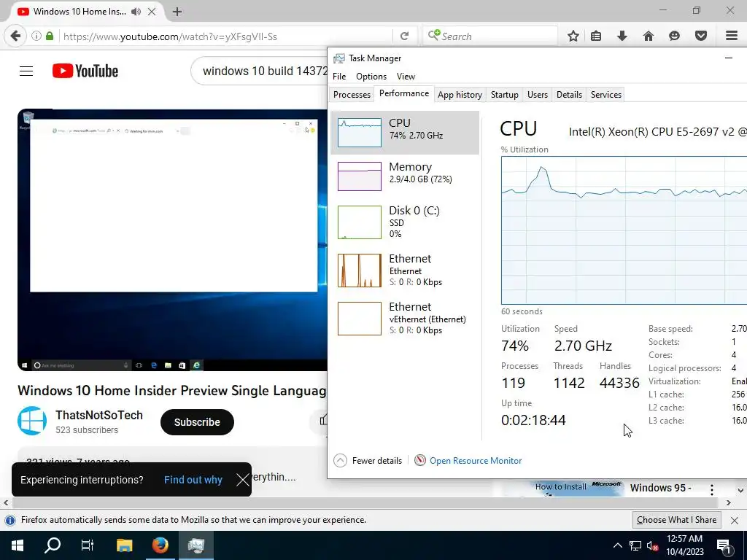Viewport: 747px width, 560px height.
Task: Open the Task Manager View menu
Action: 406,76
